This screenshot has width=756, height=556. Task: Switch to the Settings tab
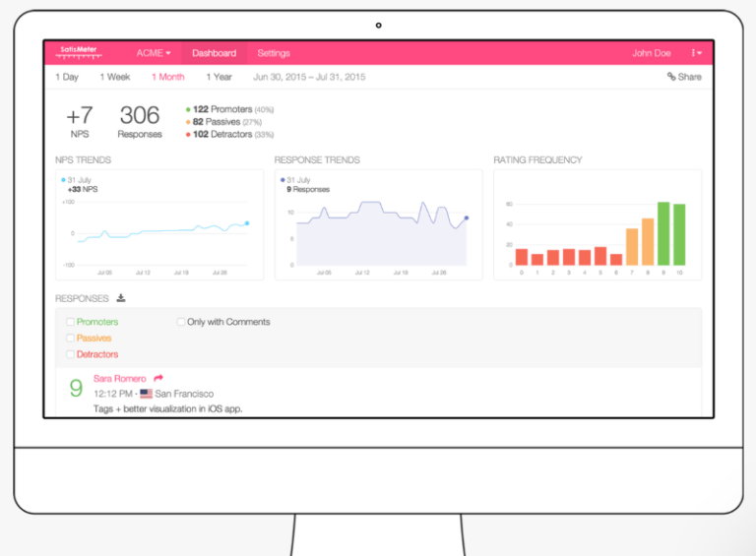tap(274, 53)
